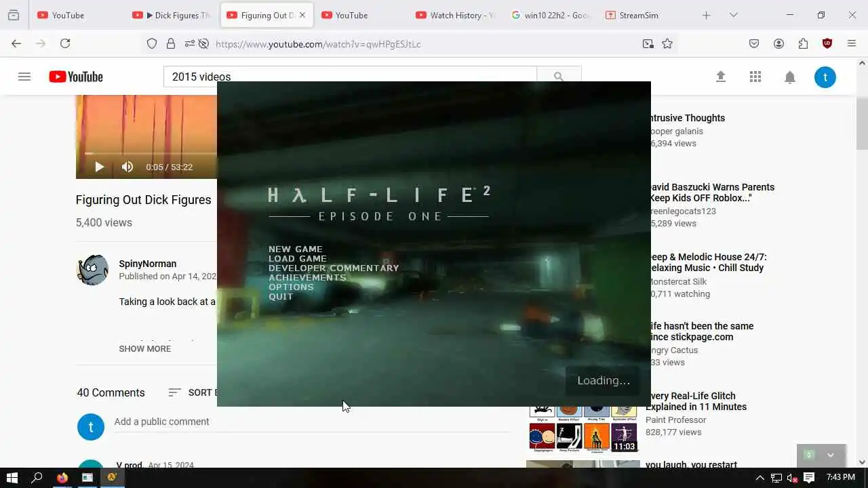Go forward with the Firefox forward arrow
Image resolution: width=868 pixels, height=488 pixels.
tap(41, 43)
